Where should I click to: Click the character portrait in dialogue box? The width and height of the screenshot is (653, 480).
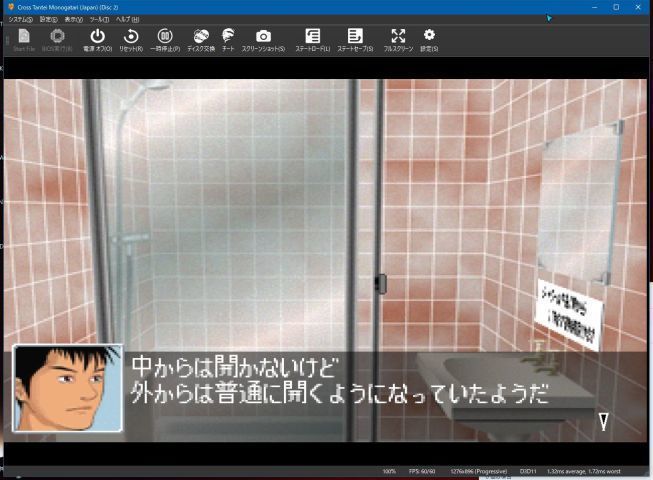coord(68,388)
